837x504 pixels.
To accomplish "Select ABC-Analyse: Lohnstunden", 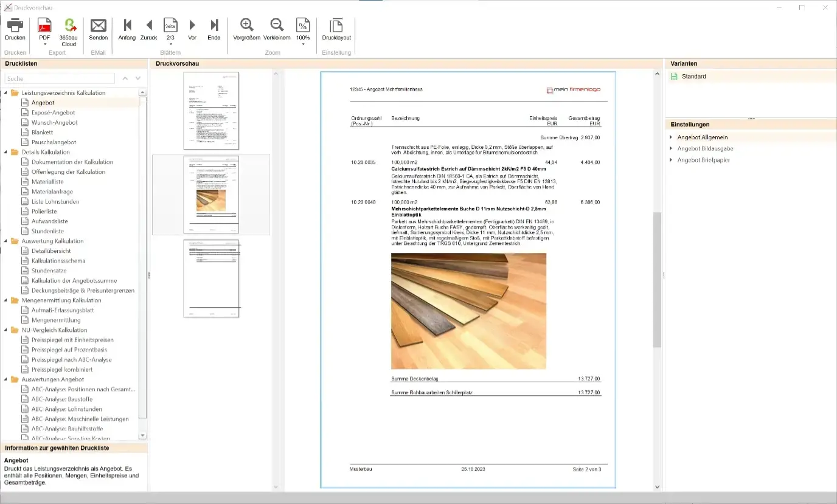I will point(67,409).
